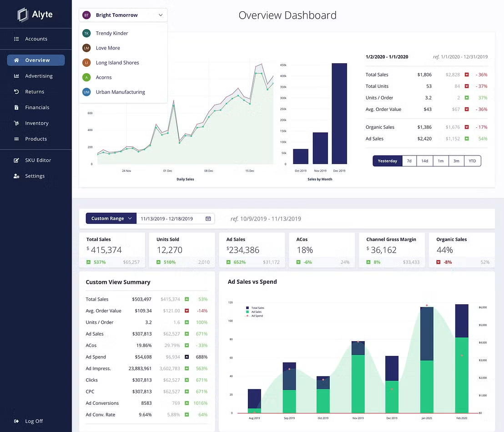Click the Inventory cart icon
Screen dimensions: 504x432
tap(16, 123)
